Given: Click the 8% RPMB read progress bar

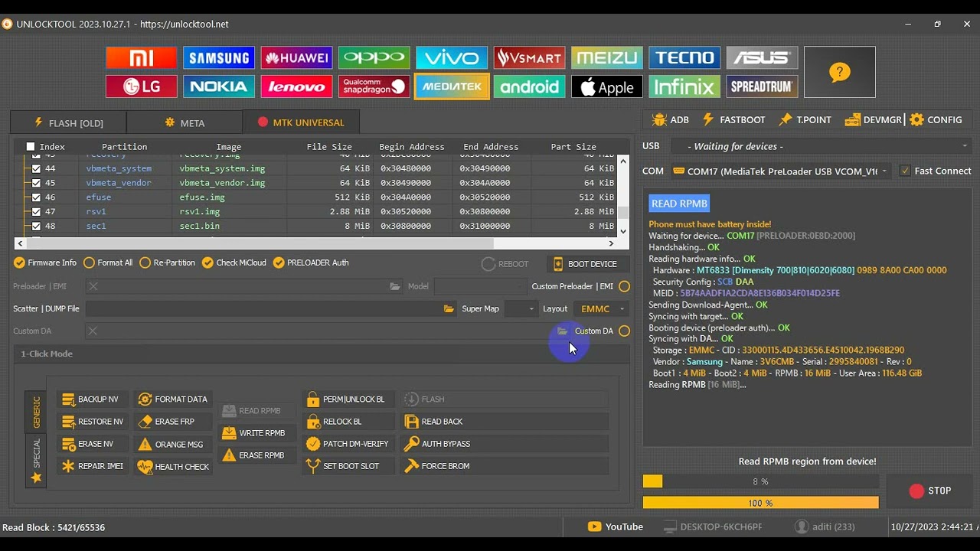Looking at the screenshot, I should tap(760, 482).
